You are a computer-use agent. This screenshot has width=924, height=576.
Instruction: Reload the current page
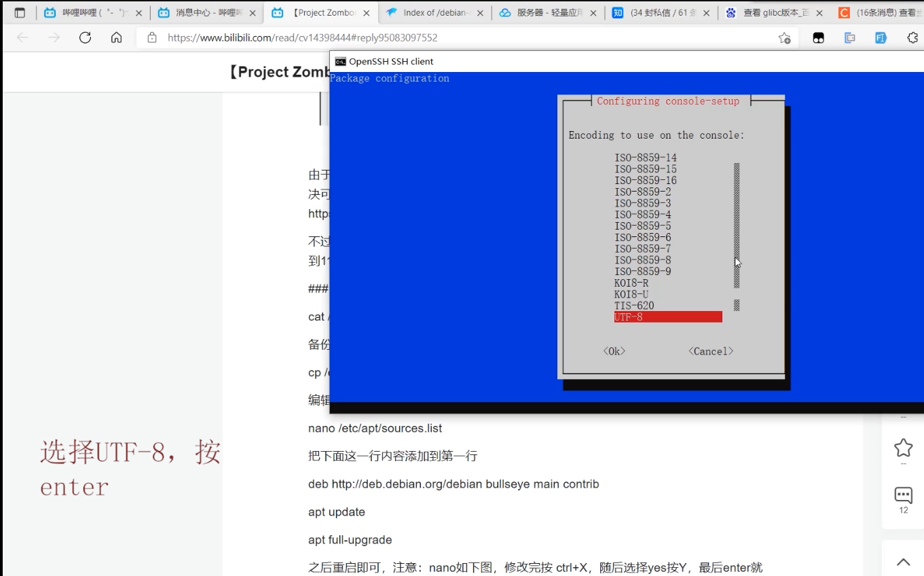pos(85,38)
